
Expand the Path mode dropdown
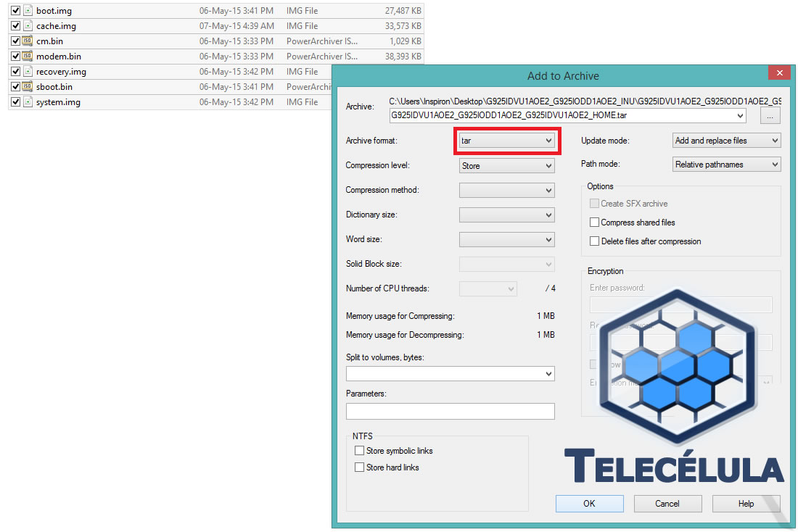click(x=726, y=165)
